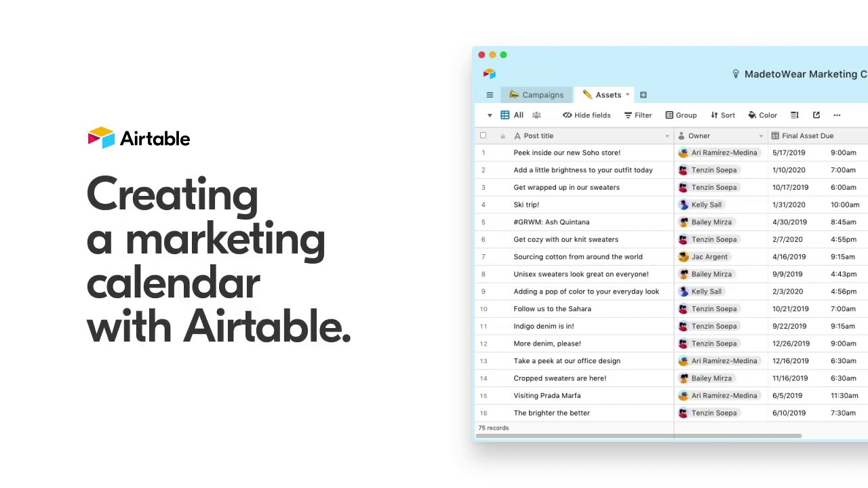Select "The brighter the better" cell
This screenshot has height=488, width=868.
(551, 413)
